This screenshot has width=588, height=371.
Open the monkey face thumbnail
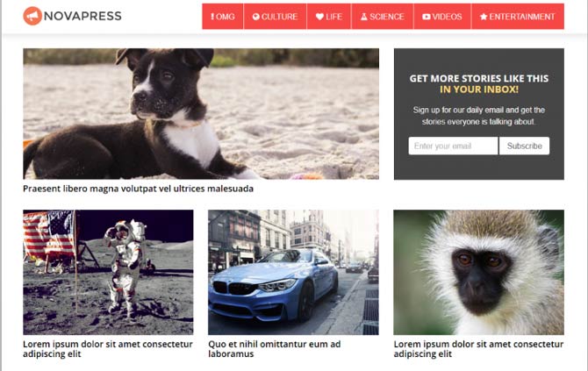point(478,272)
